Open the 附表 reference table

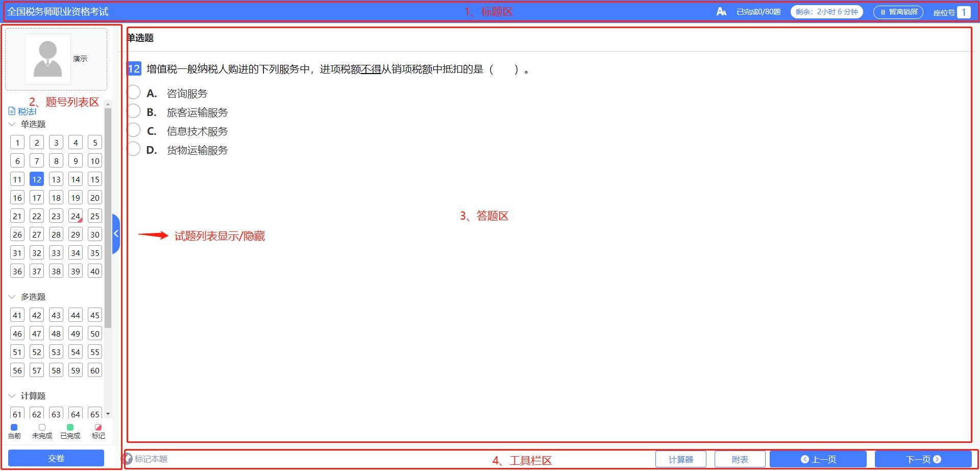click(740, 459)
